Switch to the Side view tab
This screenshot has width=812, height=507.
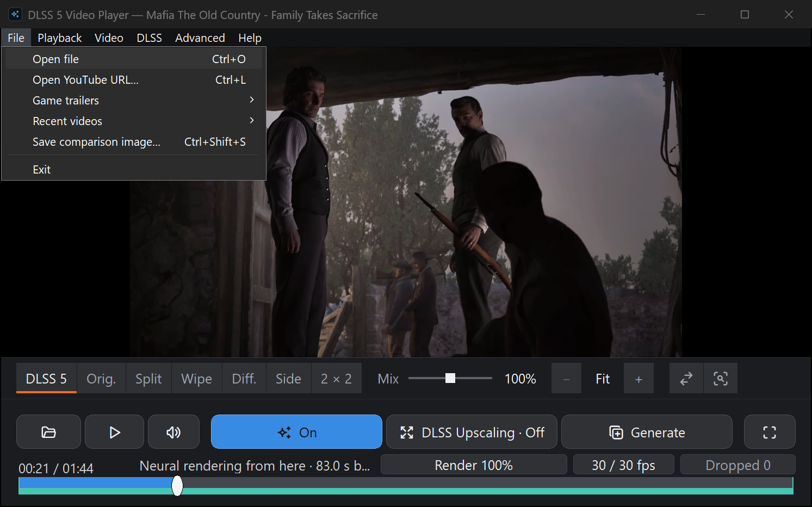click(288, 379)
